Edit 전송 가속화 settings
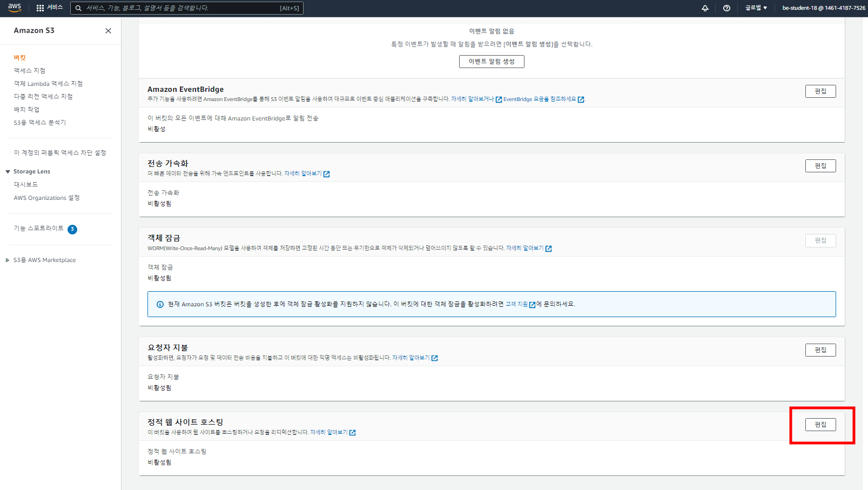Image resolution: width=868 pixels, height=490 pixels. [820, 166]
